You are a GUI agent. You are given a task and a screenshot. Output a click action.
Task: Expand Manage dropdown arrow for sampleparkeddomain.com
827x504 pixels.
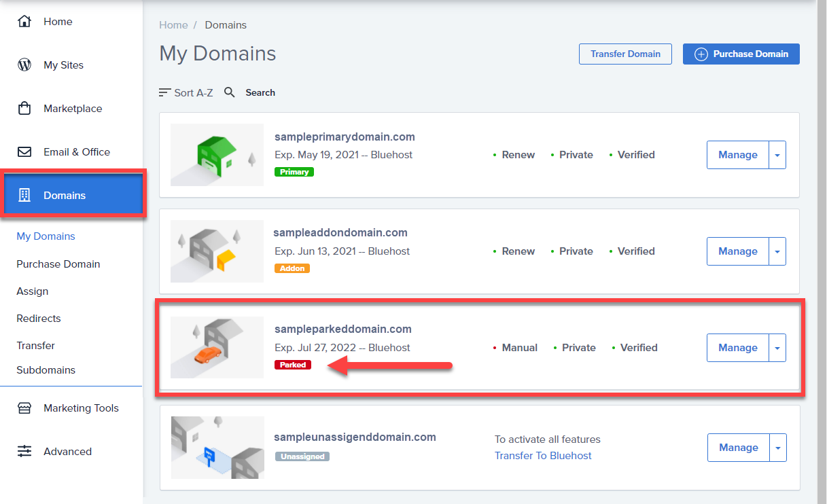(777, 348)
